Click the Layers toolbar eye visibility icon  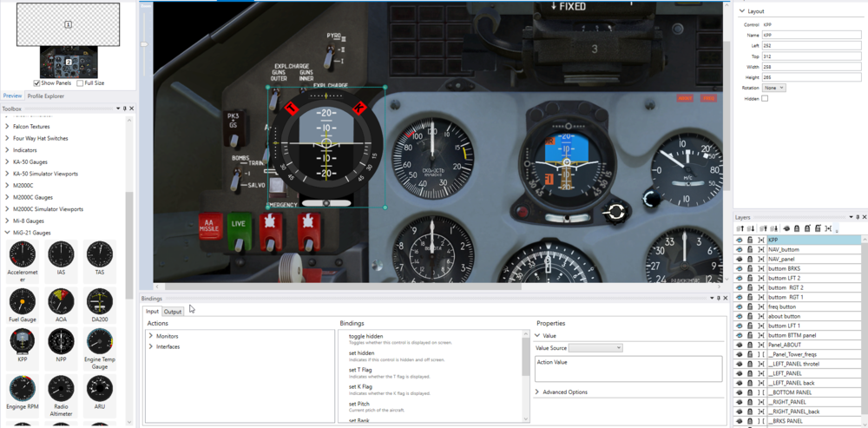786,228
